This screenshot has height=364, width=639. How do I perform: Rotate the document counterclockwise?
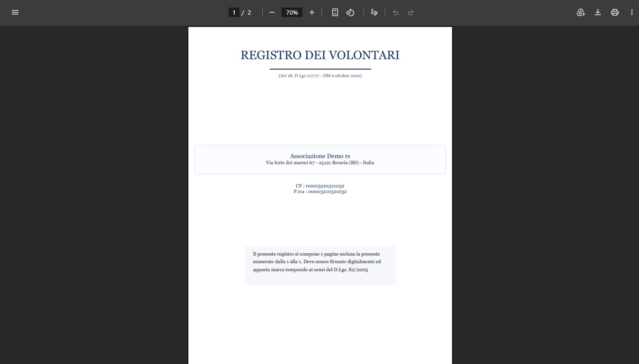pyautogui.click(x=350, y=12)
